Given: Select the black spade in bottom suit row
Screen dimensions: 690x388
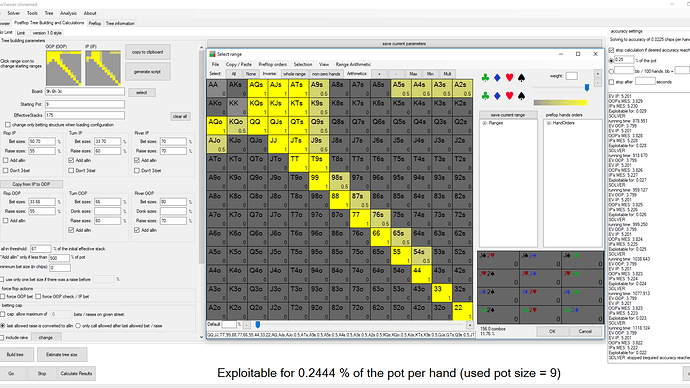Looking at the screenshot, I should click(521, 95).
